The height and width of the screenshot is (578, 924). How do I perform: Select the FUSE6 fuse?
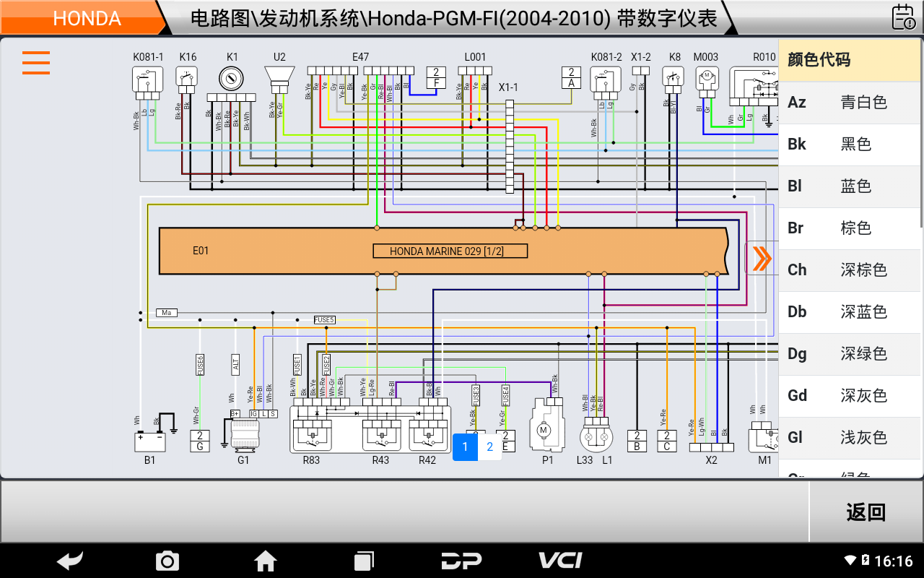coord(200,364)
